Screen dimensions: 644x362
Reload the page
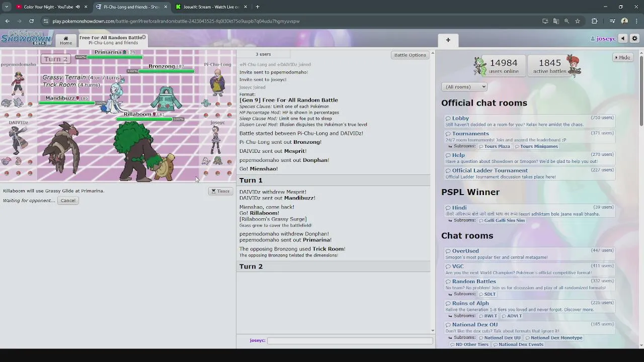pyautogui.click(x=31, y=21)
